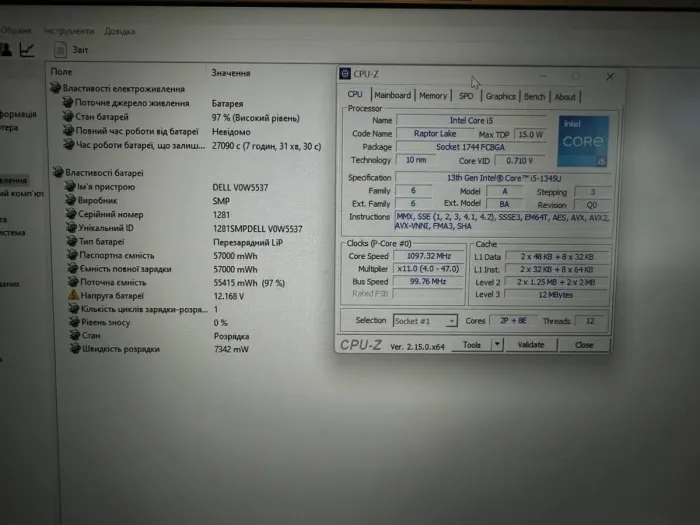Image resolution: width=700 pixels, height=525 pixels.
Task: Click the graph chart toolbar icon
Action: click(27, 48)
